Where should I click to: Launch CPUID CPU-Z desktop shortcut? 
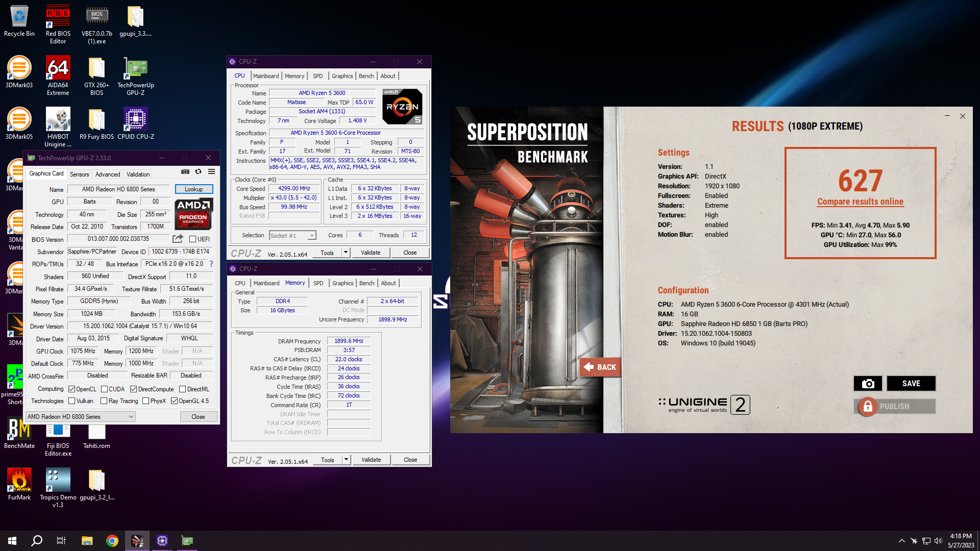point(135,124)
